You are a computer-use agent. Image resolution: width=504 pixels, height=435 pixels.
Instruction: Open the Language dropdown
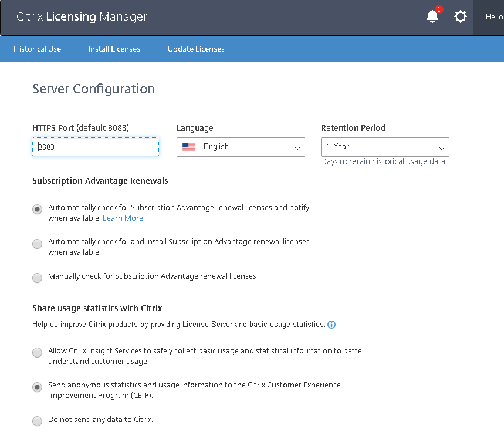click(x=241, y=147)
